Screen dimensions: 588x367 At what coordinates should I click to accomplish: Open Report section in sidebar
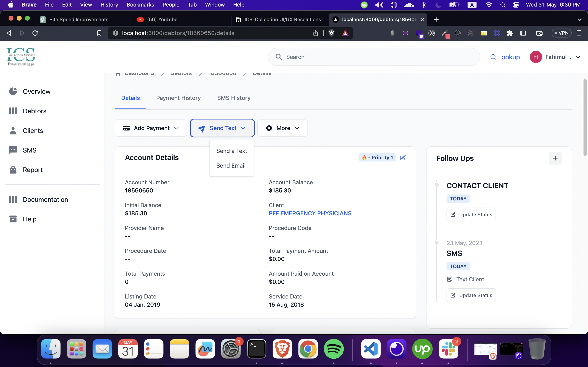[x=32, y=170]
